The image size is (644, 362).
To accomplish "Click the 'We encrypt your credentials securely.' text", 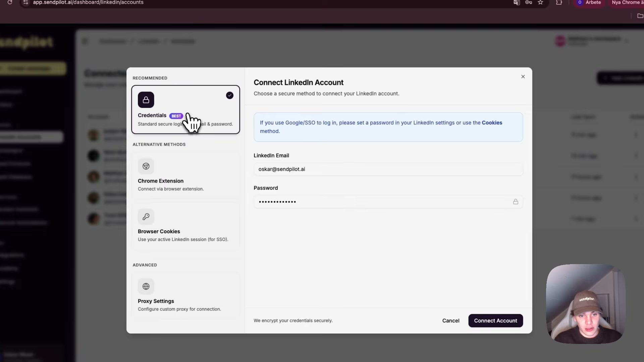I will click(x=293, y=321).
